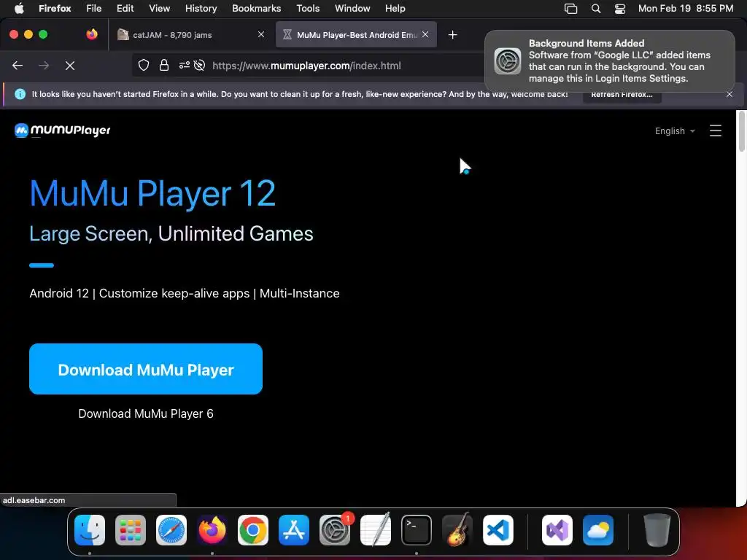
Task: Open the Edit menu
Action: click(125, 8)
